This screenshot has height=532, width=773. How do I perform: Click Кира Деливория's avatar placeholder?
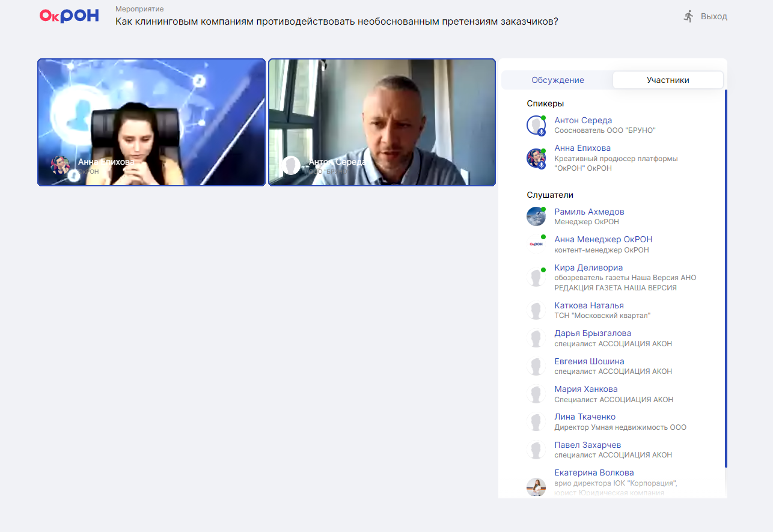536,277
